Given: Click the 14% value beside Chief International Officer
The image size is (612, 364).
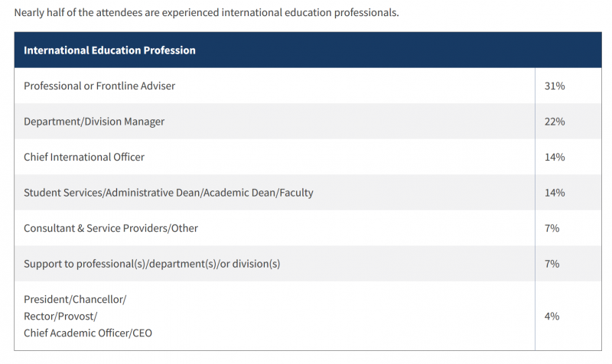Looking at the screenshot, I should (555, 157).
